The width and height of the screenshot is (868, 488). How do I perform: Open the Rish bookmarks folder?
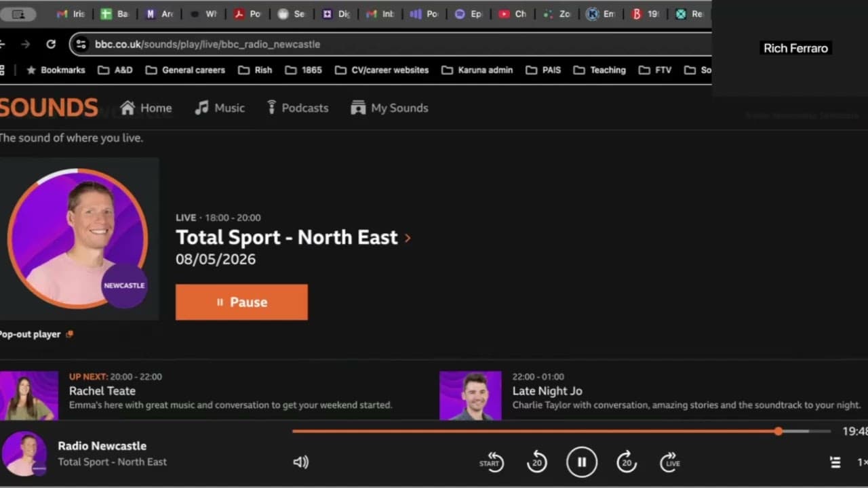254,70
